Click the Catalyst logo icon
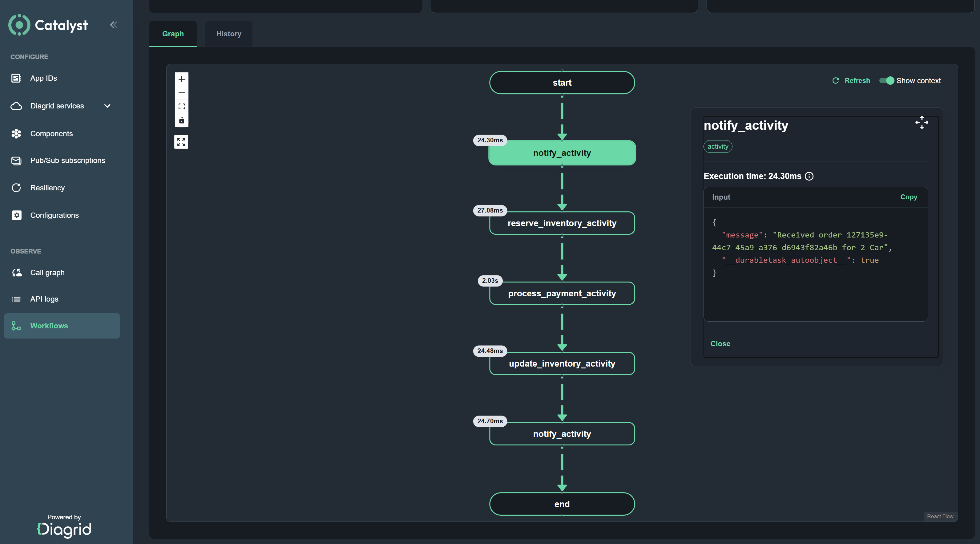The image size is (980, 544). 19,25
